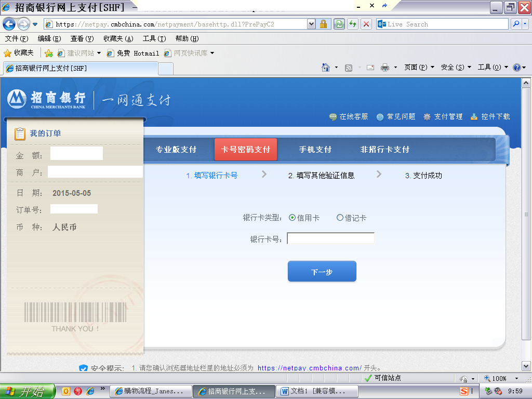
Task: Click the 下一步 button
Action: pyautogui.click(x=322, y=271)
